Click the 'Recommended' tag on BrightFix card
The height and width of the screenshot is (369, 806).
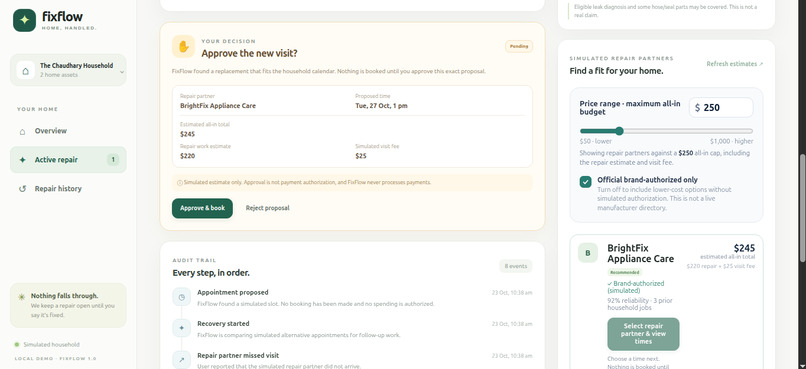625,272
